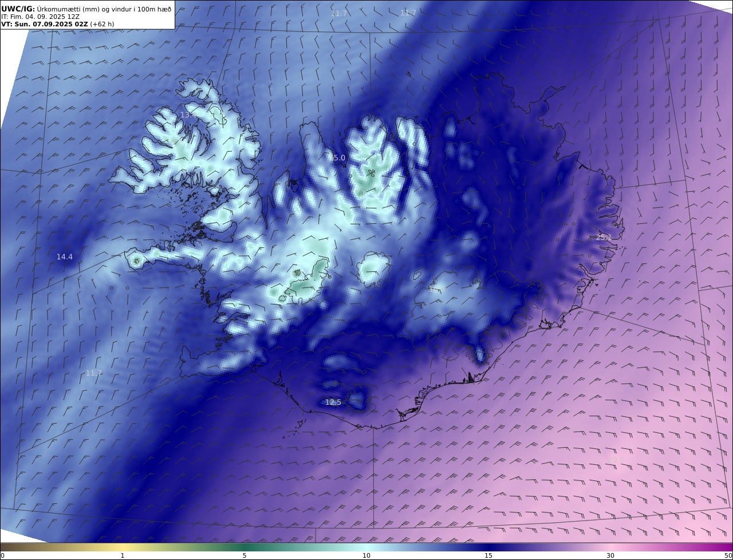Click the 1 tick on the color scale
The image size is (733, 560).
coord(122,555)
